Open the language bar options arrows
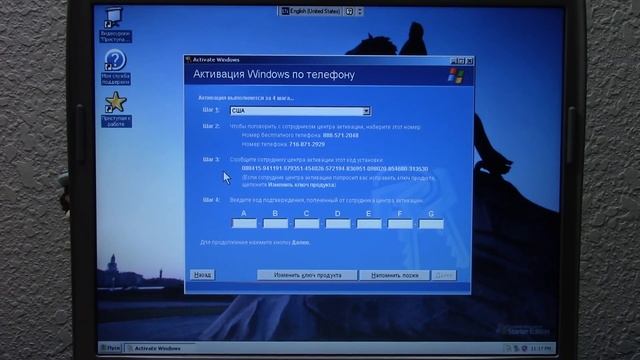640x360 pixels. click(360, 11)
